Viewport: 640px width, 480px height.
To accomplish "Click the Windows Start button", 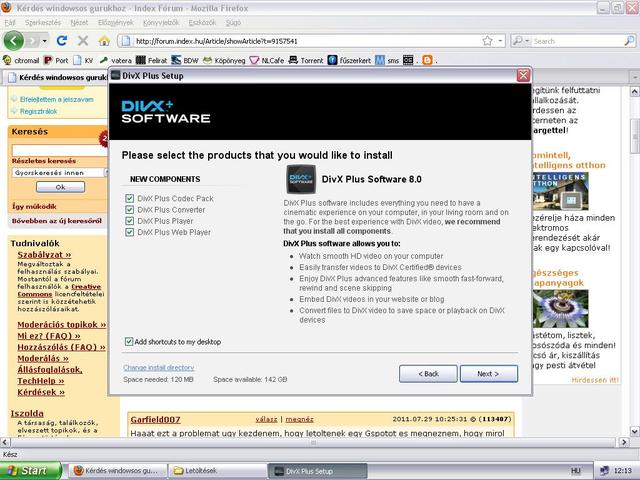I will (x=31, y=471).
